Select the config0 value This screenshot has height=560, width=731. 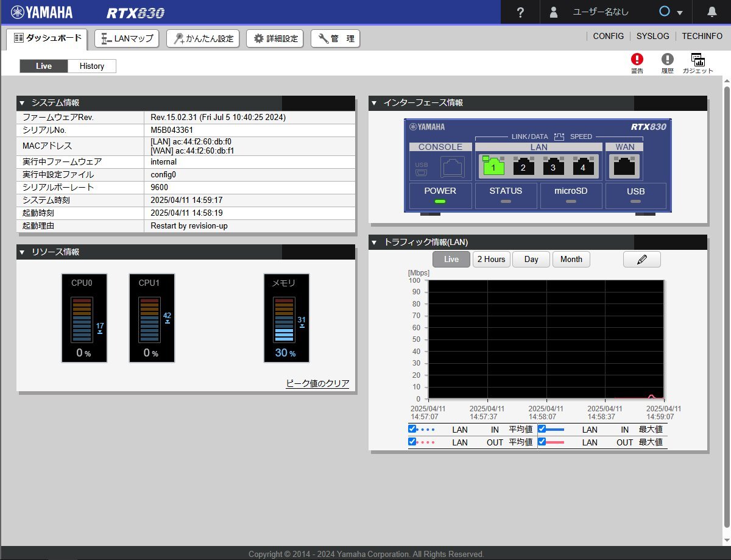163,174
